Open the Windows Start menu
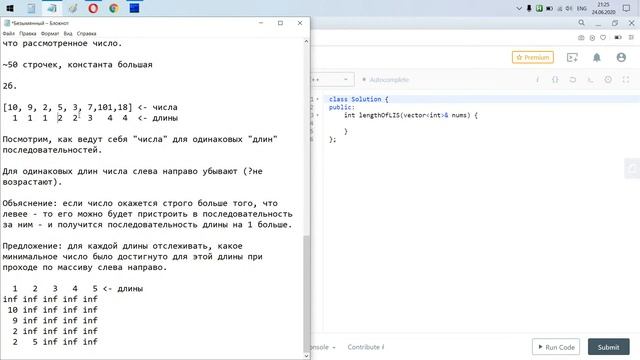 tap(10, 8)
